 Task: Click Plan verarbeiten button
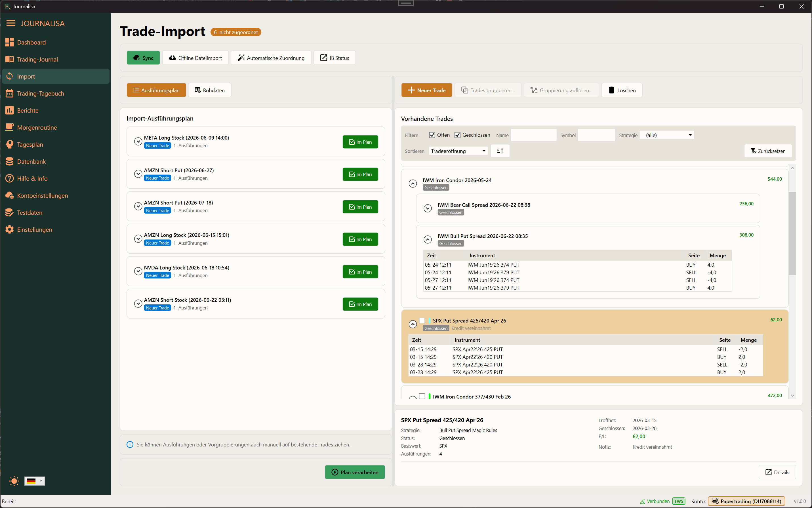(x=355, y=472)
